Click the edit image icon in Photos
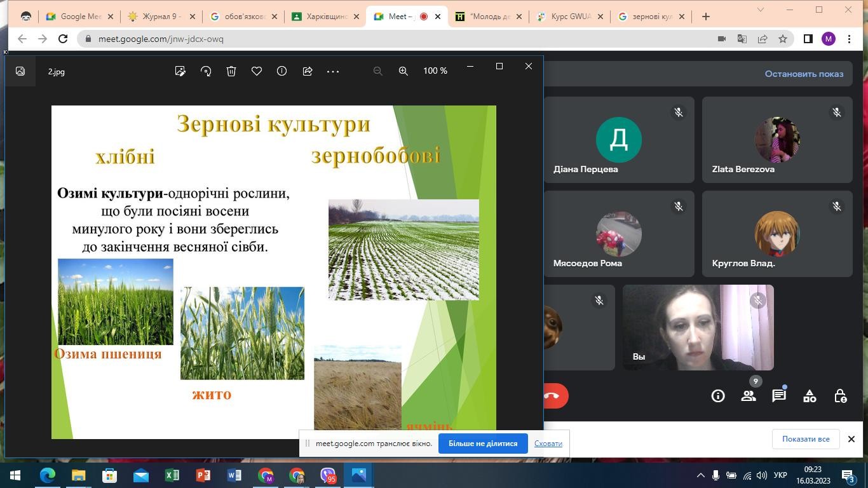868x488 pixels. tap(180, 71)
